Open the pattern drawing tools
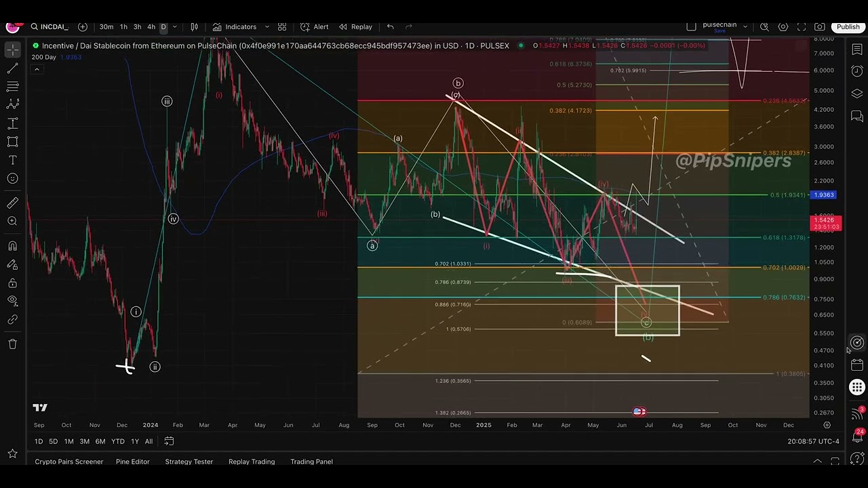The image size is (868, 488). click(13, 105)
